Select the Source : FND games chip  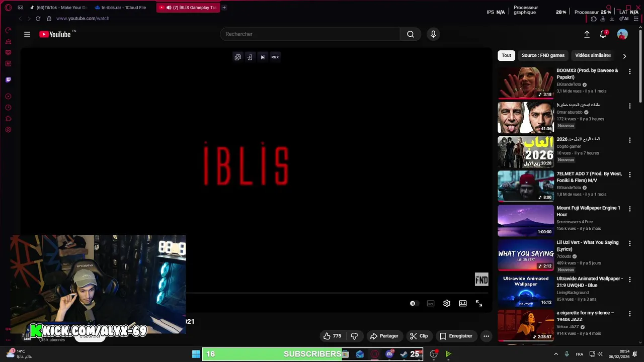click(x=543, y=55)
